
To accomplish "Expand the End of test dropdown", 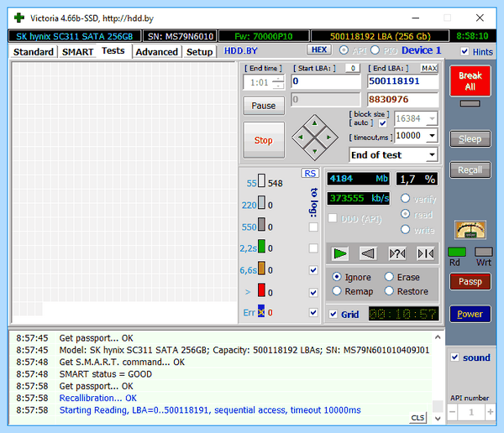I will click(x=432, y=155).
